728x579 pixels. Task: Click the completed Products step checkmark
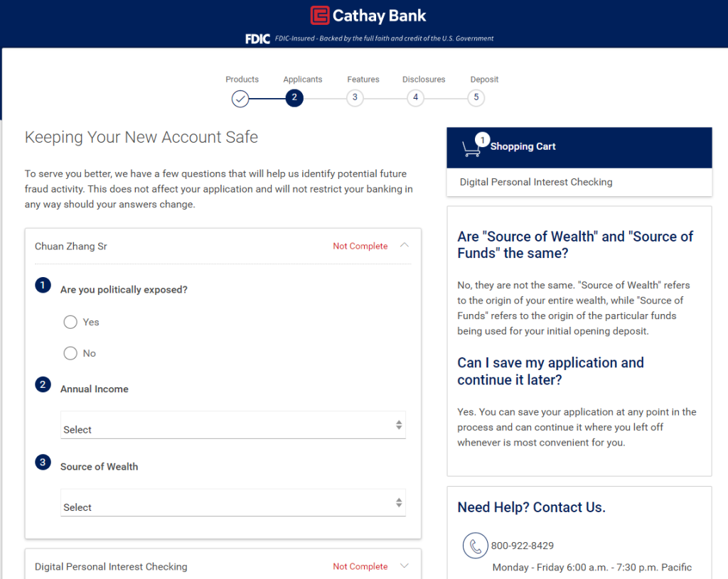(240, 98)
